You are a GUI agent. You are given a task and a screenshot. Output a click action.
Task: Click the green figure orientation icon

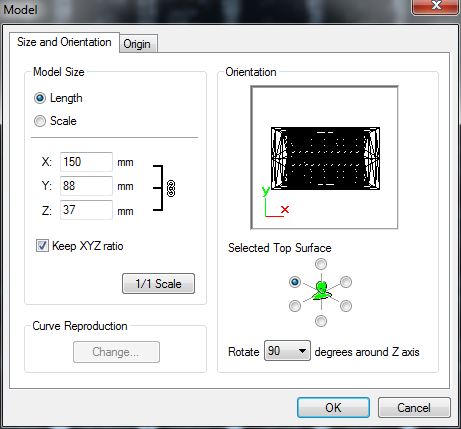coord(321,290)
